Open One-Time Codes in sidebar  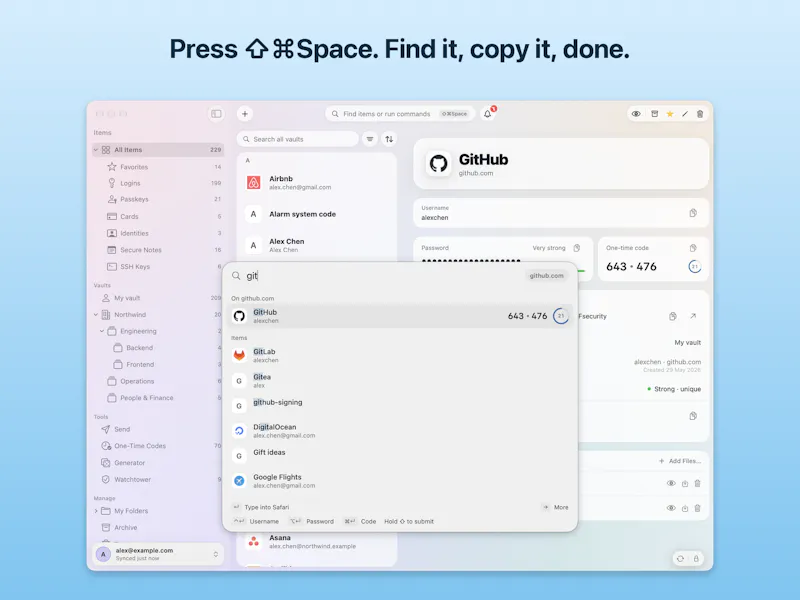(x=158, y=446)
